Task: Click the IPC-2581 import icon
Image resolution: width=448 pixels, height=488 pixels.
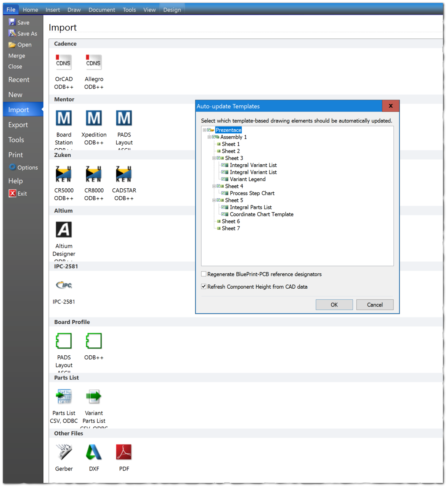Action: pyautogui.click(x=64, y=286)
